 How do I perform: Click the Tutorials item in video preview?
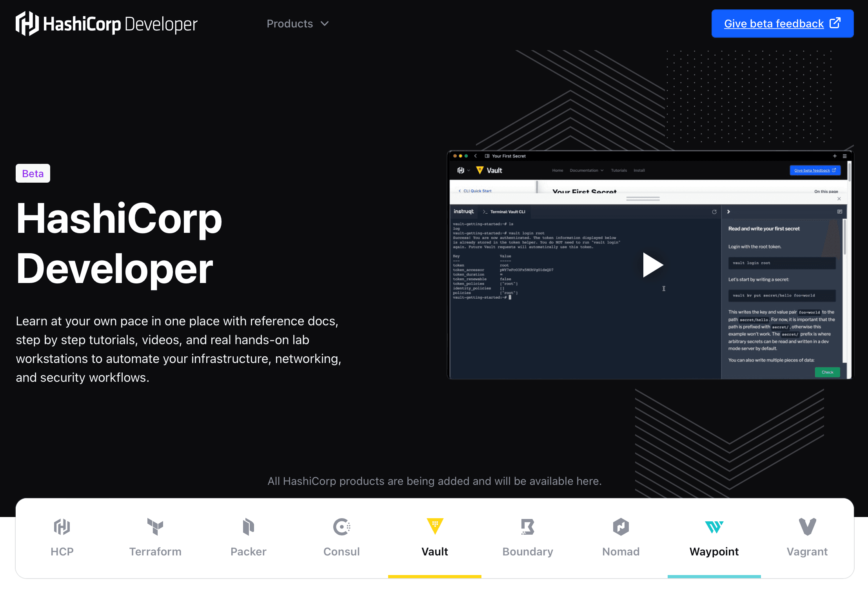[619, 170]
